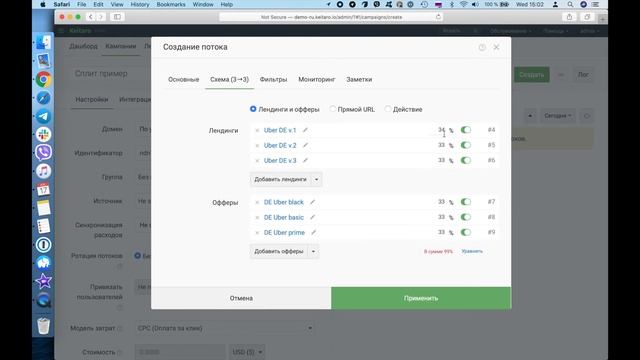Disable the DE Uber basic offer toggle
This screenshot has height=360, width=640.
466,217
